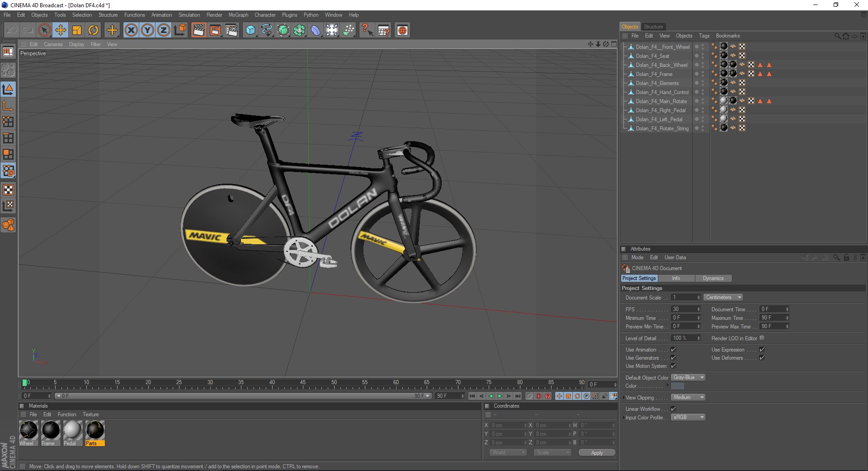Open Default Object Color Gray-Blue dropdown

point(688,377)
